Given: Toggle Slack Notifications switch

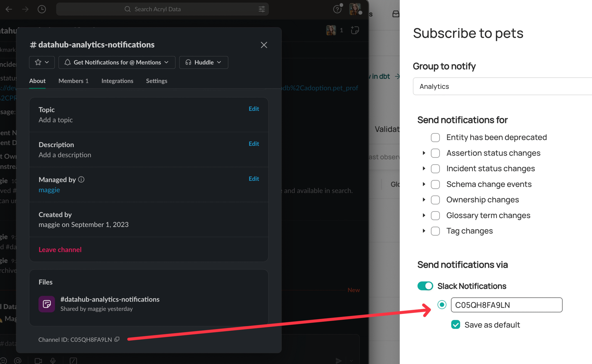Looking at the screenshot, I should pyautogui.click(x=425, y=286).
